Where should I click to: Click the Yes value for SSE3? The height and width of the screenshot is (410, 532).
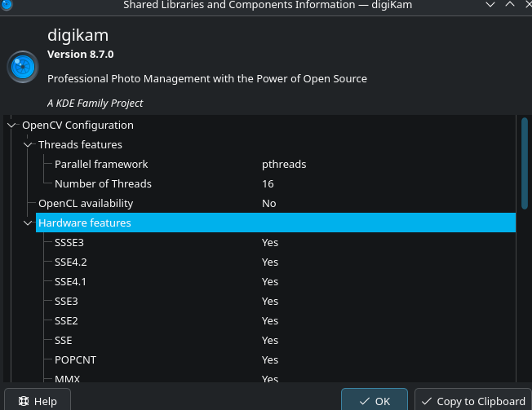tap(270, 302)
